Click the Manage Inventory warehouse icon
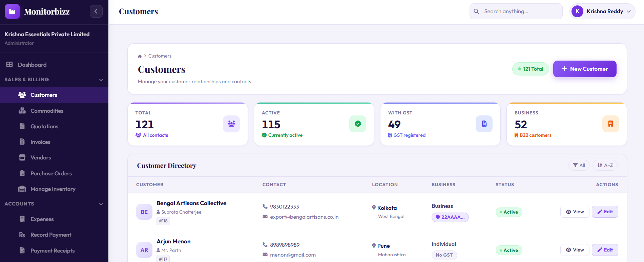Screen dimensions: 644x262 22,189
